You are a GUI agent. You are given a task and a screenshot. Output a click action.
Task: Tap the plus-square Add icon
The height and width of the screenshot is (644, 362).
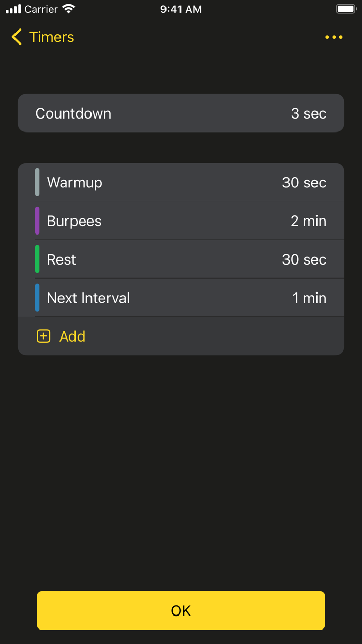(43, 336)
